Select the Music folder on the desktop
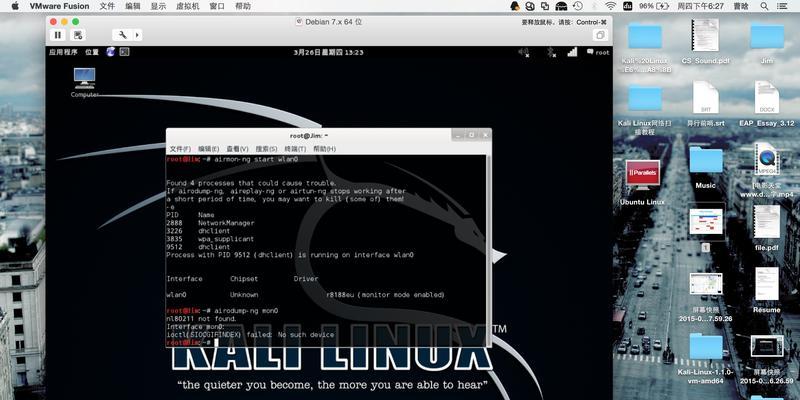Image resolution: width=800 pixels, height=400 pixels. [x=706, y=167]
